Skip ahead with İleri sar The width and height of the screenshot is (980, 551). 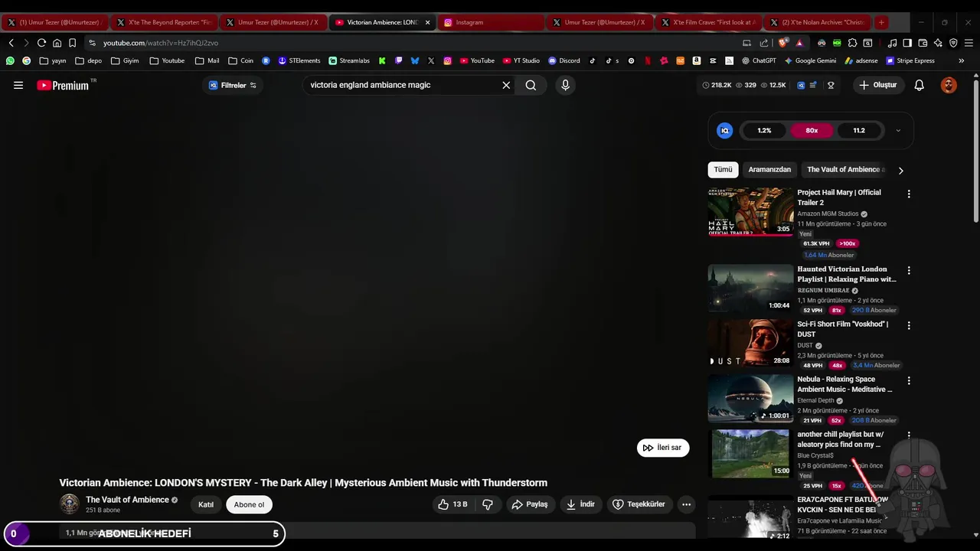[663, 448]
